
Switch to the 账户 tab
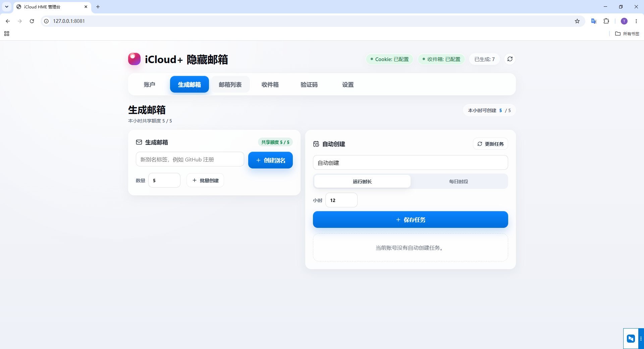[x=149, y=84]
